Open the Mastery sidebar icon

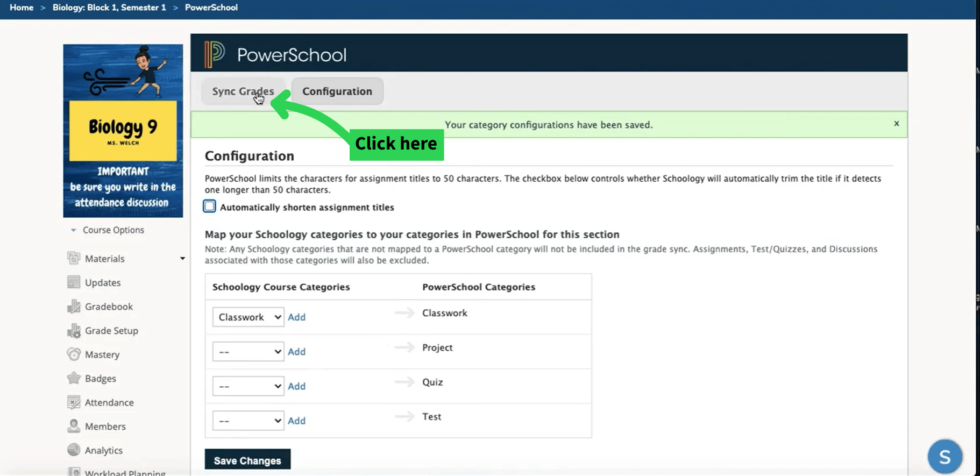pyautogui.click(x=74, y=354)
